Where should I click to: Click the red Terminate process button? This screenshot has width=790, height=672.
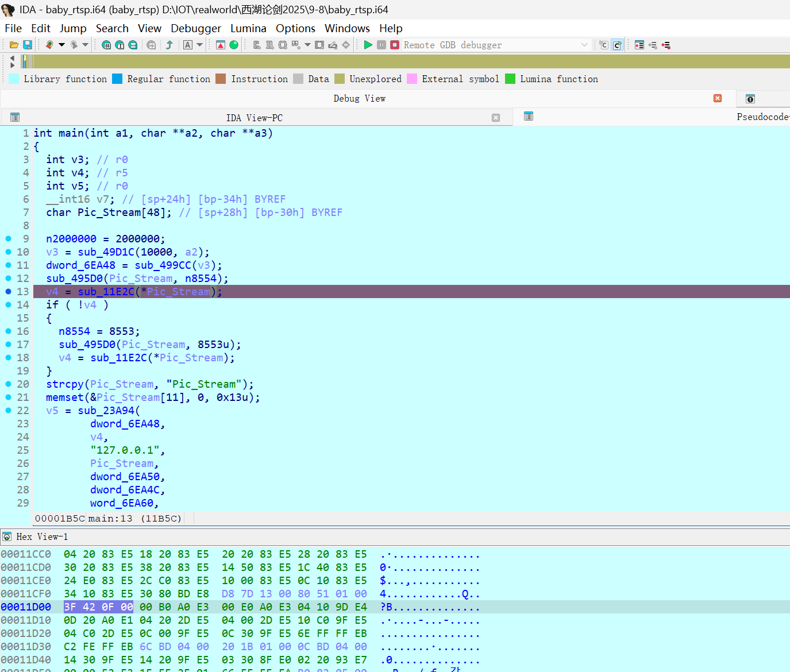[395, 45]
